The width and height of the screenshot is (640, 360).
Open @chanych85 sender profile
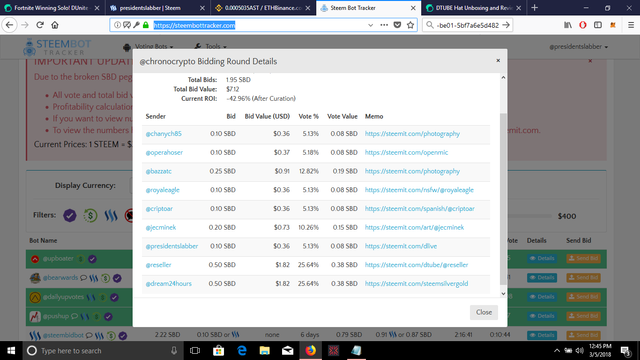[164, 133]
